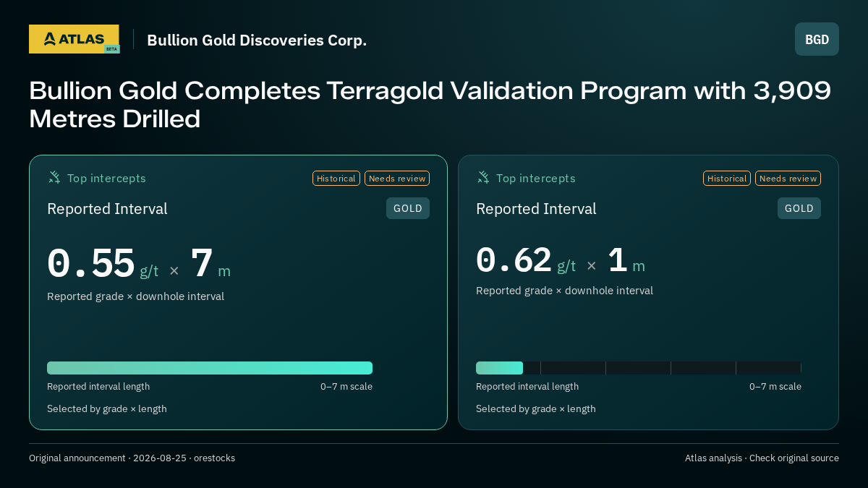Click the Reported Interval title in the 0.62 g/t card
This screenshot has height=488, width=868.
coord(536,209)
